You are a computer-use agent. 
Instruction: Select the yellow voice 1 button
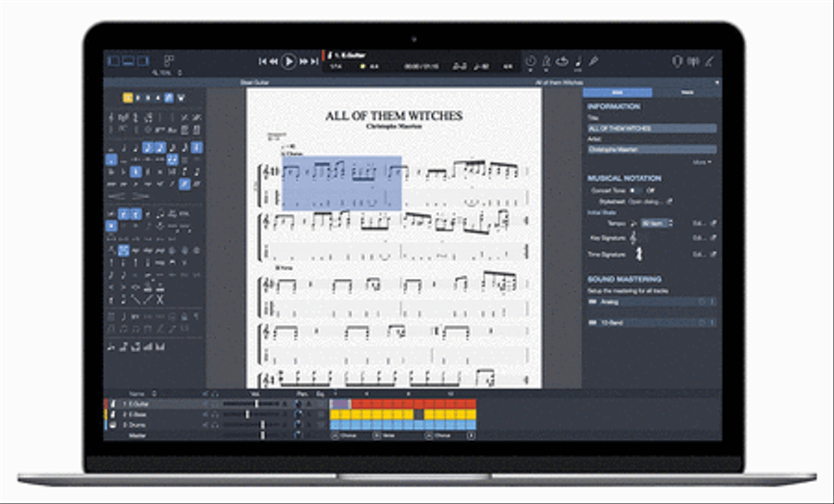[x=128, y=97]
